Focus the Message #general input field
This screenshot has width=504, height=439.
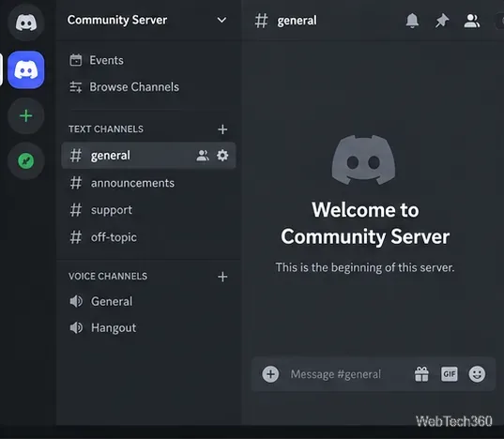(x=336, y=374)
